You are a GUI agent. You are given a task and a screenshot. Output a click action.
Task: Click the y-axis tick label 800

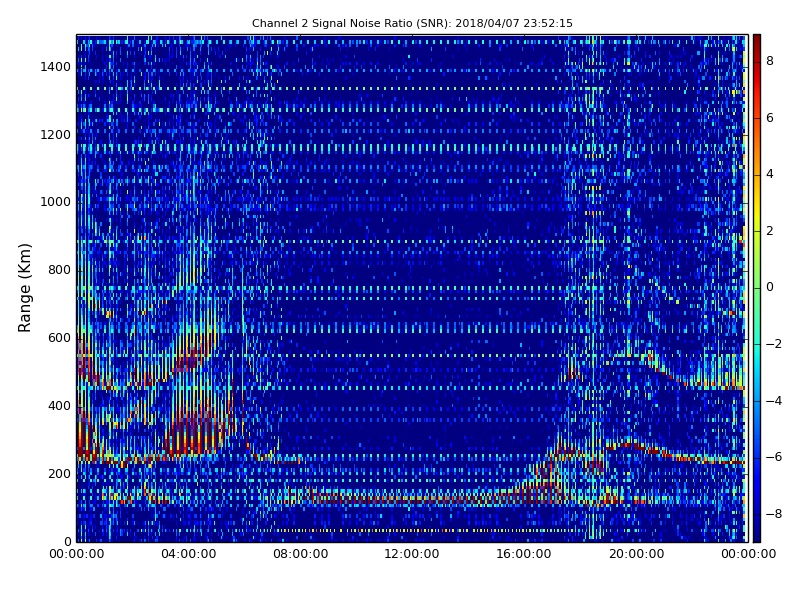pos(59,270)
